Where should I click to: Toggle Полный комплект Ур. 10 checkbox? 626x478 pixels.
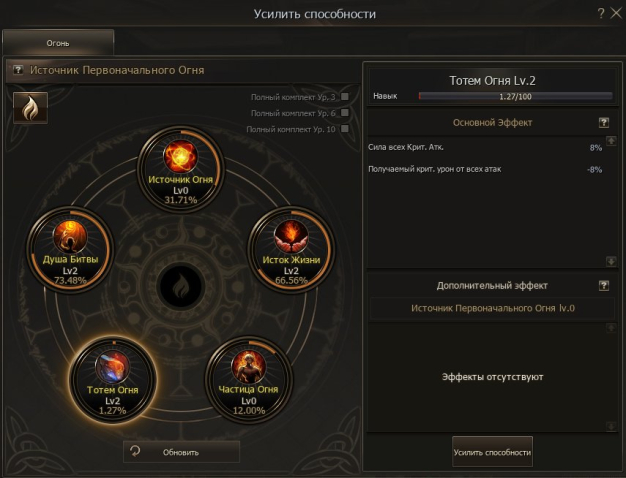pos(345,129)
